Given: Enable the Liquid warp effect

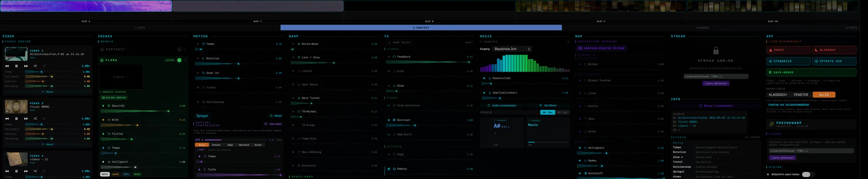Looking at the screenshot, I should tap(293, 71).
